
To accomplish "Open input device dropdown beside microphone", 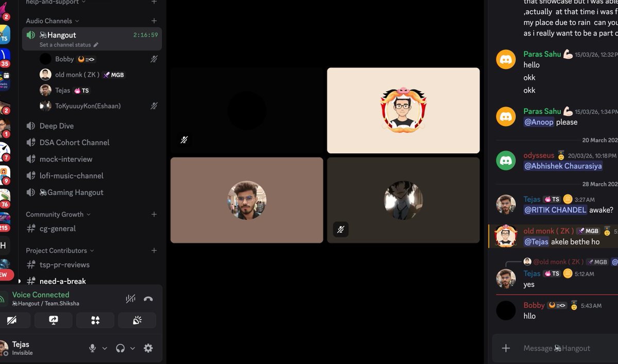I will pos(105,349).
